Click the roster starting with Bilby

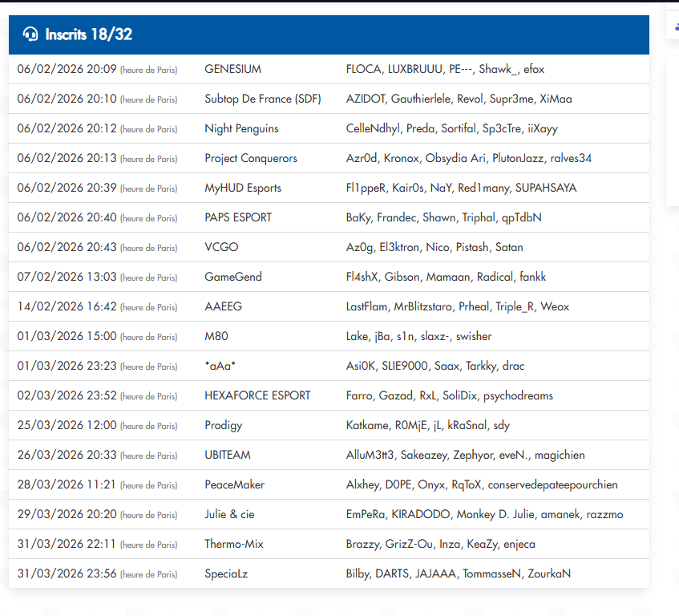[459, 573]
